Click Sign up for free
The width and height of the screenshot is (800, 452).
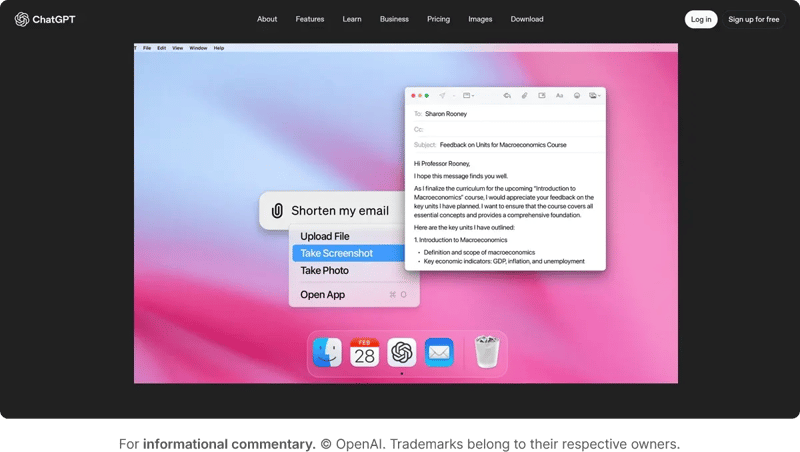(754, 19)
